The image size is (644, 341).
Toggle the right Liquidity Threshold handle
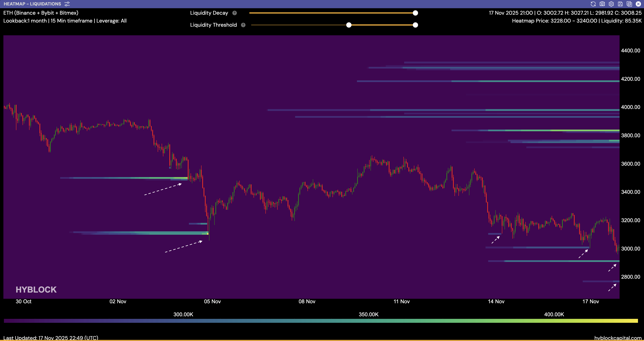[x=415, y=25]
